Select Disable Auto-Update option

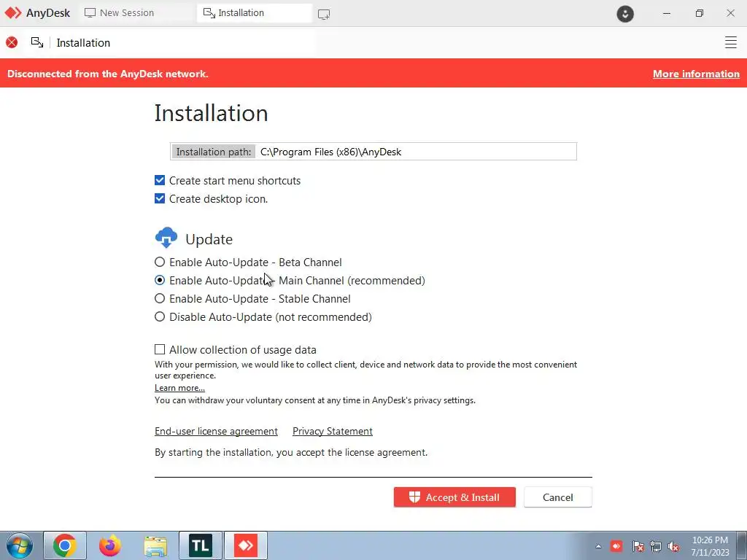click(x=160, y=316)
